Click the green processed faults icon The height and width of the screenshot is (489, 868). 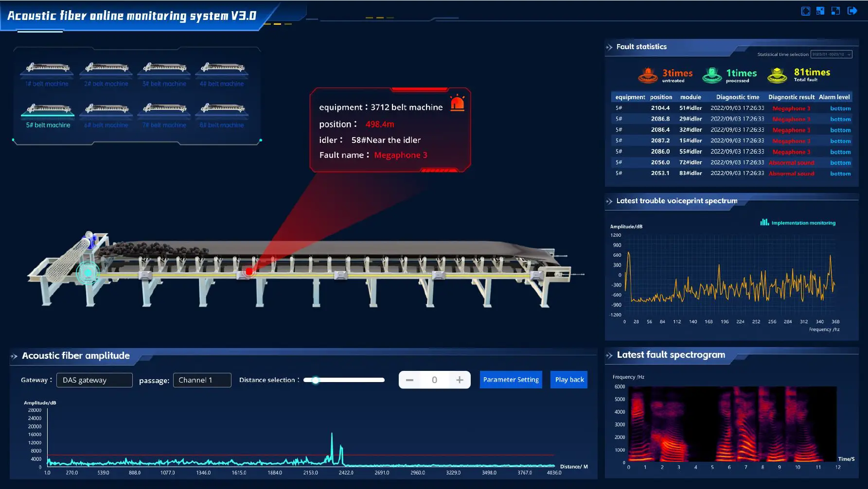[712, 75]
